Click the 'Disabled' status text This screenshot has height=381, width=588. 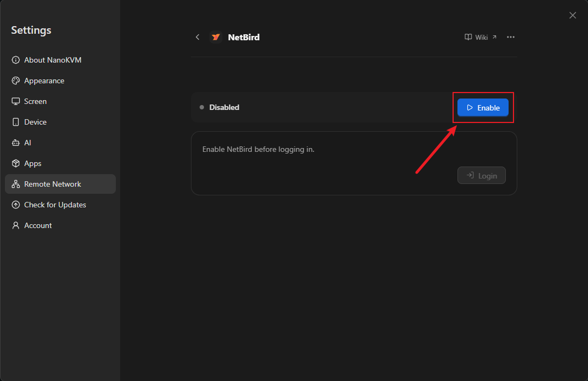tap(224, 107)
